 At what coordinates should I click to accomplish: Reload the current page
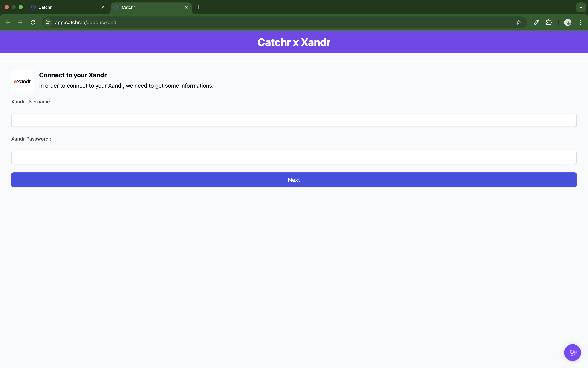pyautogui.click(x=33, y=22)
